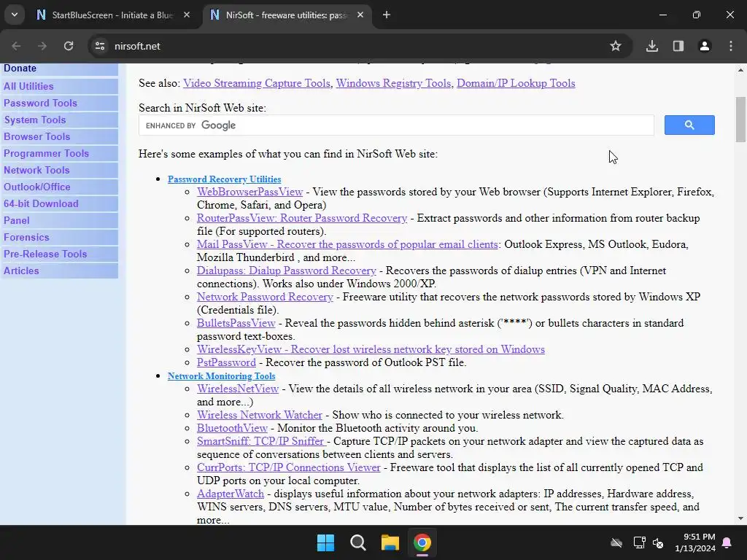This screenshot has height=560, width=747.
Task: Click the browser back arrow
Action: [x=16, y=46]
